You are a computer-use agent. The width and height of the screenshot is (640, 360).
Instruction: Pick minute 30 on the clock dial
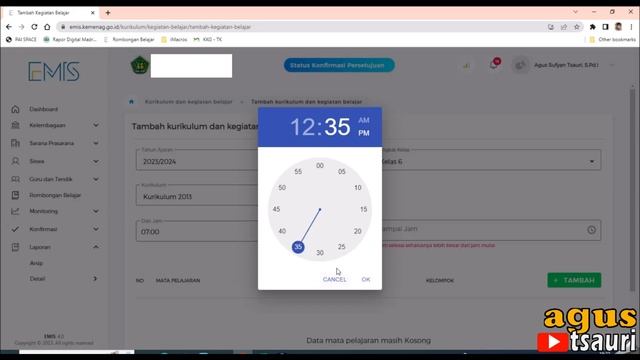click(x=320, y=253)
